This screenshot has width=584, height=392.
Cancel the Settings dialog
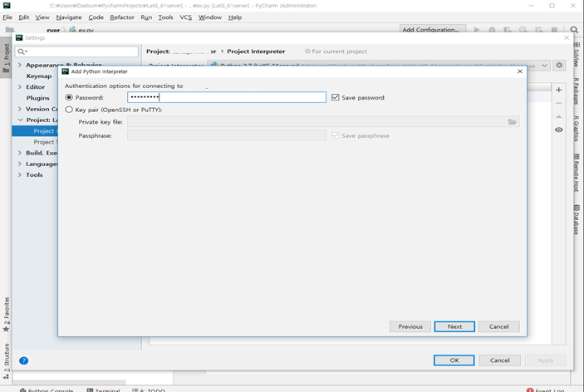(x=499, y=360)
